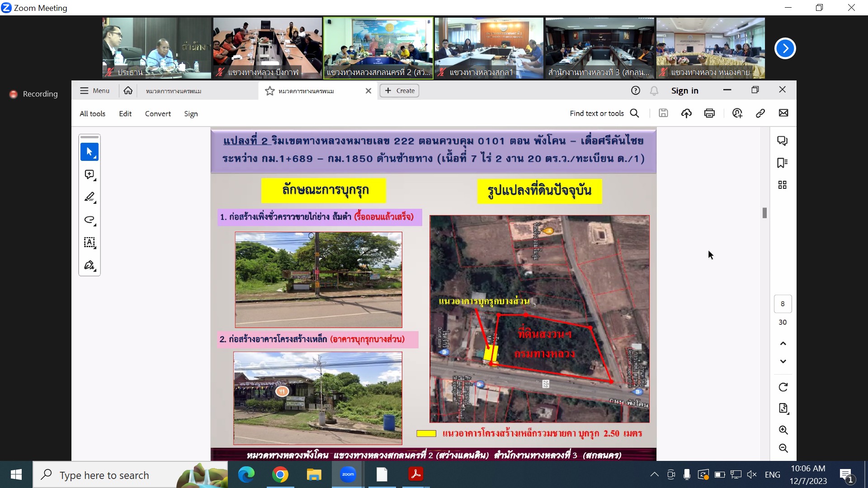Click the Sign in button

tap(684, 91)
